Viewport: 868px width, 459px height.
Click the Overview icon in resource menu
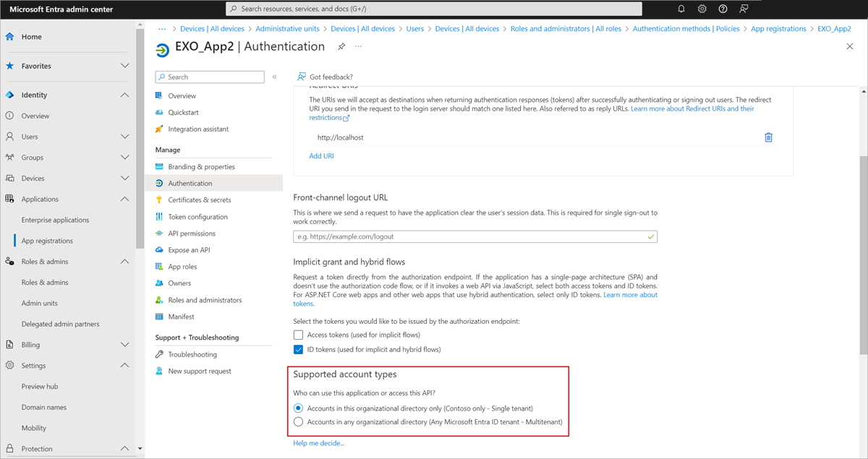point(159,95)
